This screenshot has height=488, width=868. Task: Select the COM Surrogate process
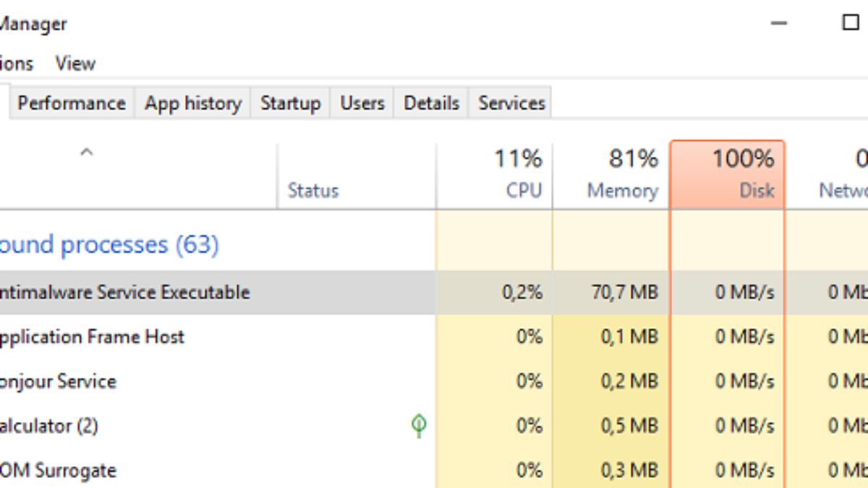[58, 471]
